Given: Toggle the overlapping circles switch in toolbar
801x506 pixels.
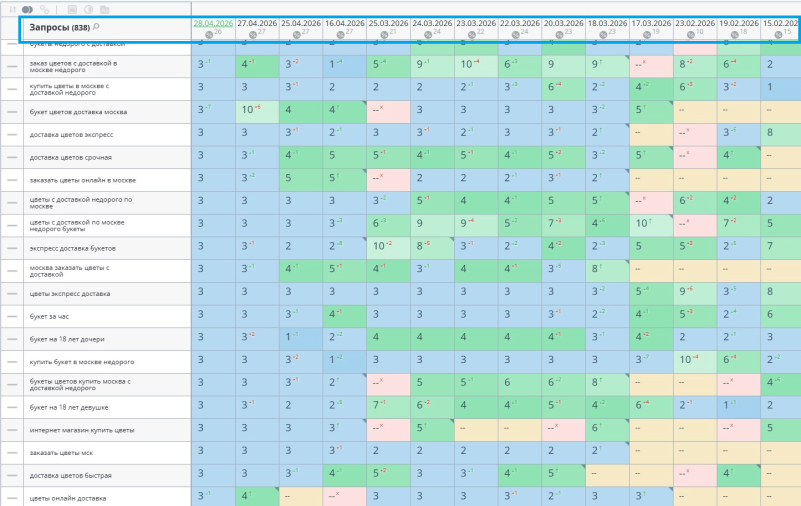Looking at the screenshot, I should (28, 9).
